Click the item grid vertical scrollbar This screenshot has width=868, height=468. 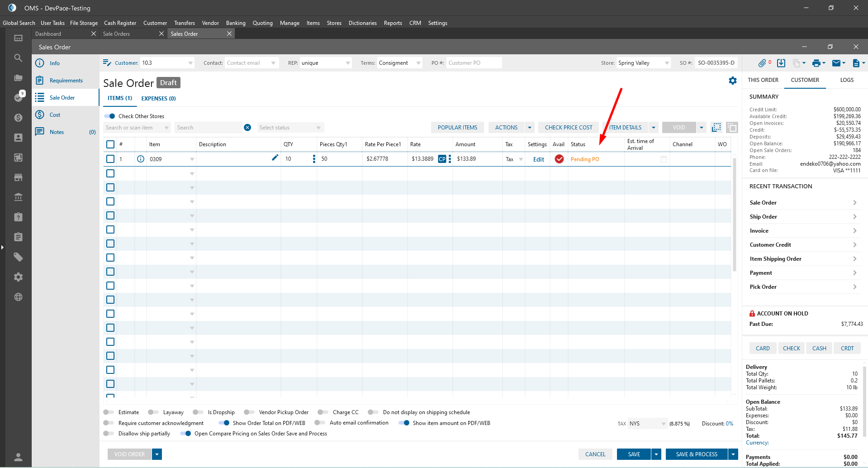[734, 217]
